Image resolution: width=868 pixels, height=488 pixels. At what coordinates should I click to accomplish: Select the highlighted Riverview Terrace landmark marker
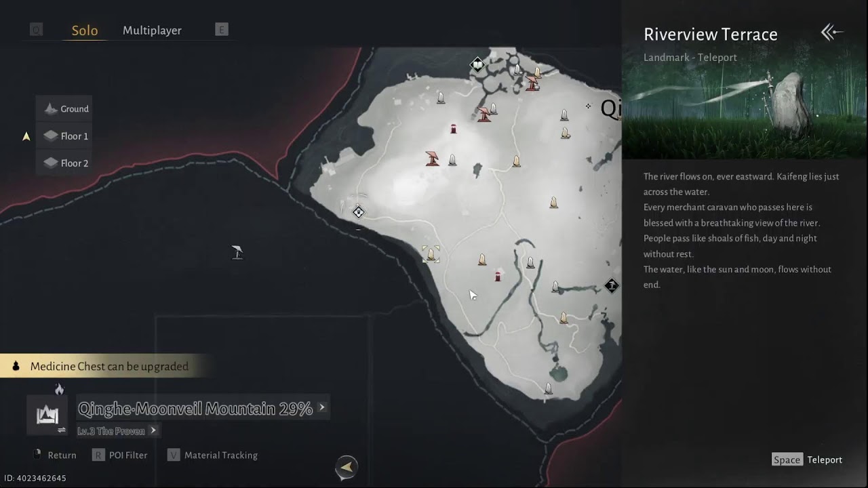tap(431, 254)
